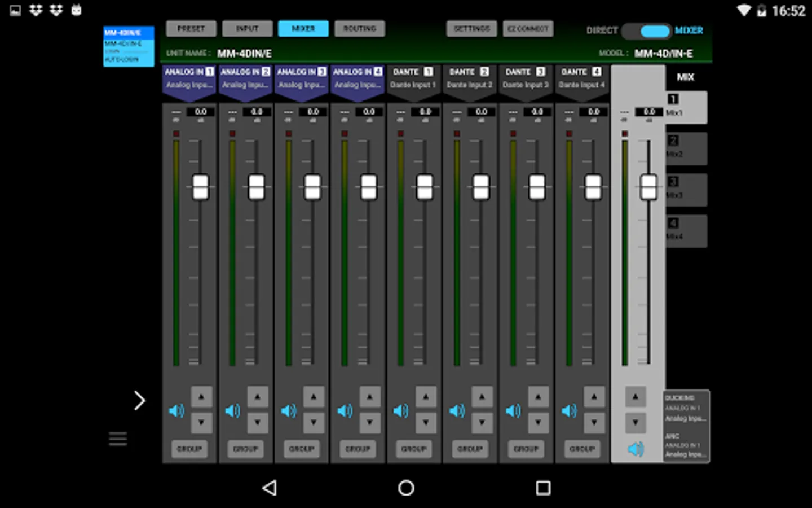Mute the Mix master output speaker
This screenshot has height=508, width=812.
(636, 449)
